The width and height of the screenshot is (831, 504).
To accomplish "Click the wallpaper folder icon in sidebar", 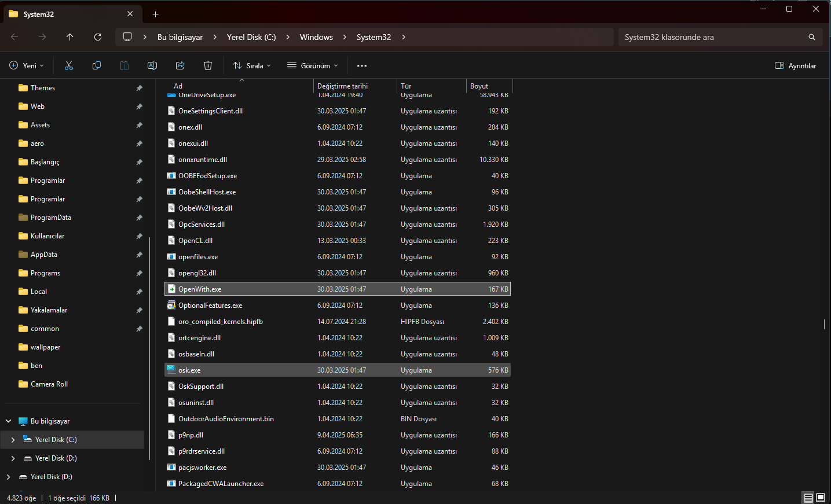I will [23, 347].
